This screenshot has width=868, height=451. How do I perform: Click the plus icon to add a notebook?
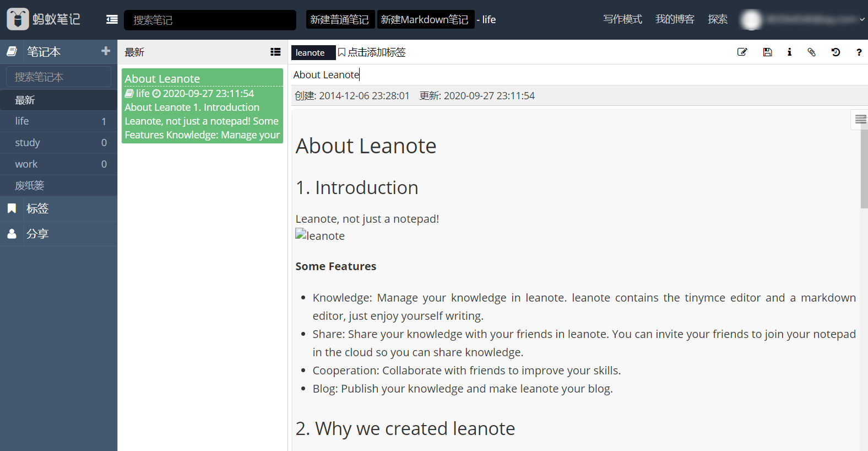click(106, 51)
